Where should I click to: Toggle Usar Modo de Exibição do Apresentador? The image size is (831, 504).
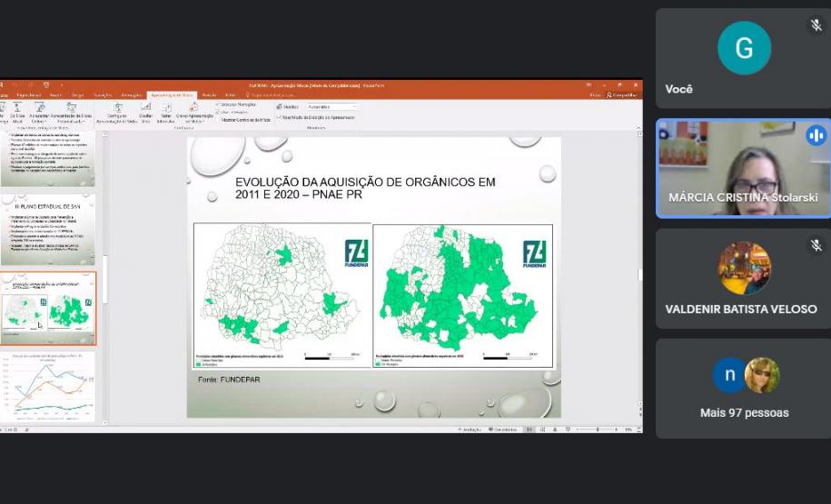coord(279,117)
